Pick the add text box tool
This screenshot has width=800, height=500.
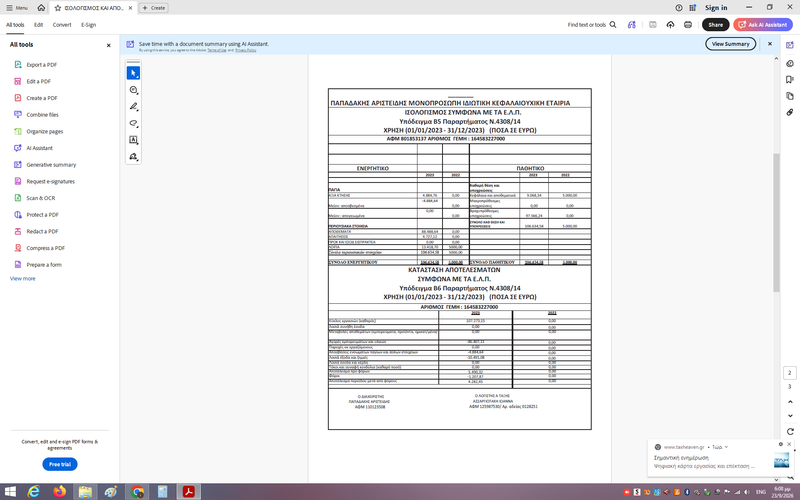(133, 140)
